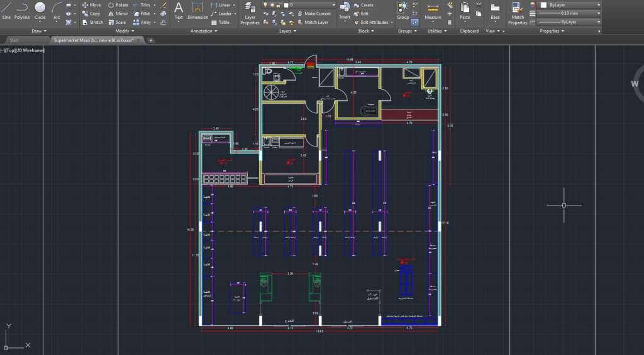Select the Supermarket Masri drawing tab
Image resolution: width=644 pixels, height=355 pixels.
point(94,40)
